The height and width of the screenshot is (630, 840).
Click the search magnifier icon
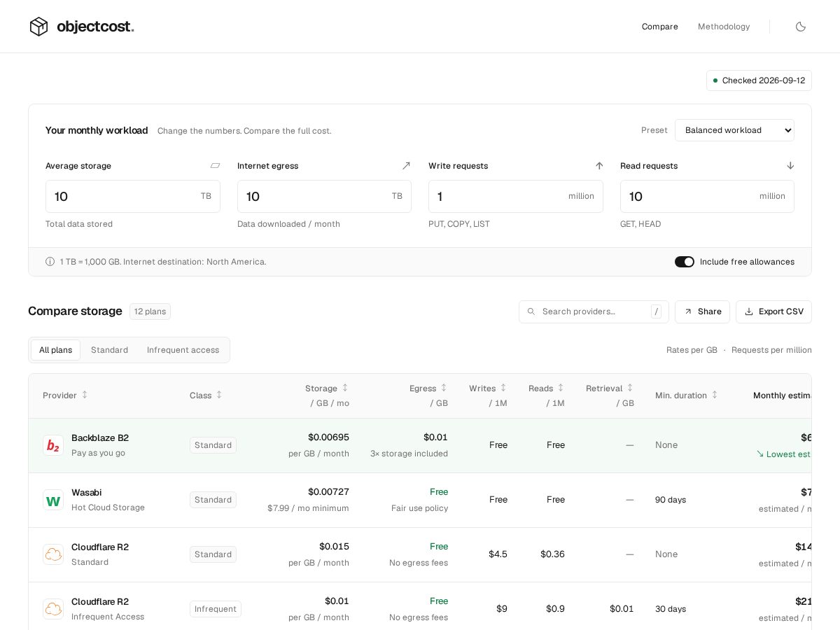pos(531,311)
